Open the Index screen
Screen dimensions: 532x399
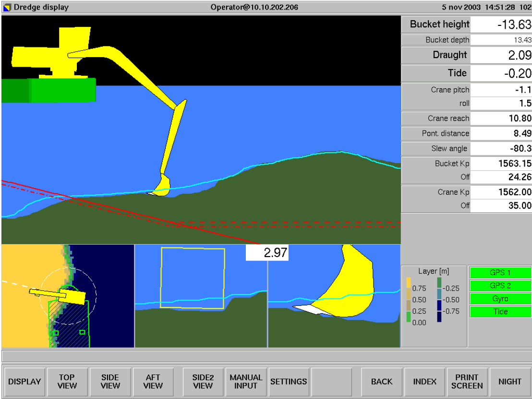425,381
